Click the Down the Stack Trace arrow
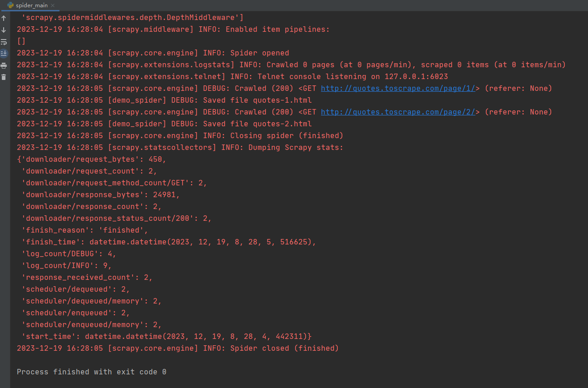The width and height of the screenshot is (588, 388). (x=4, y=30)
